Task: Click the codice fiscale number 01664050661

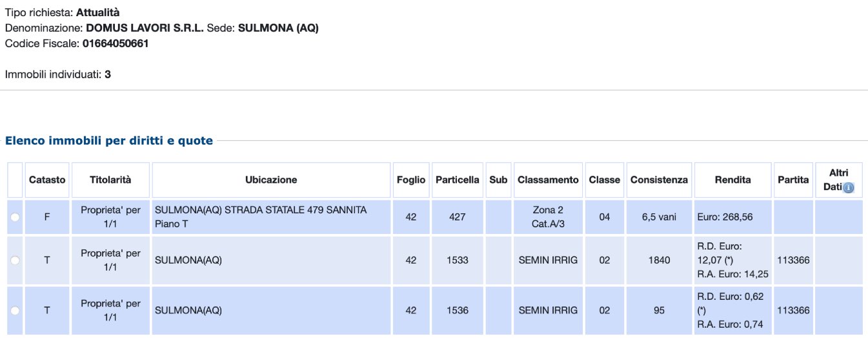Action: coord(116,44)
